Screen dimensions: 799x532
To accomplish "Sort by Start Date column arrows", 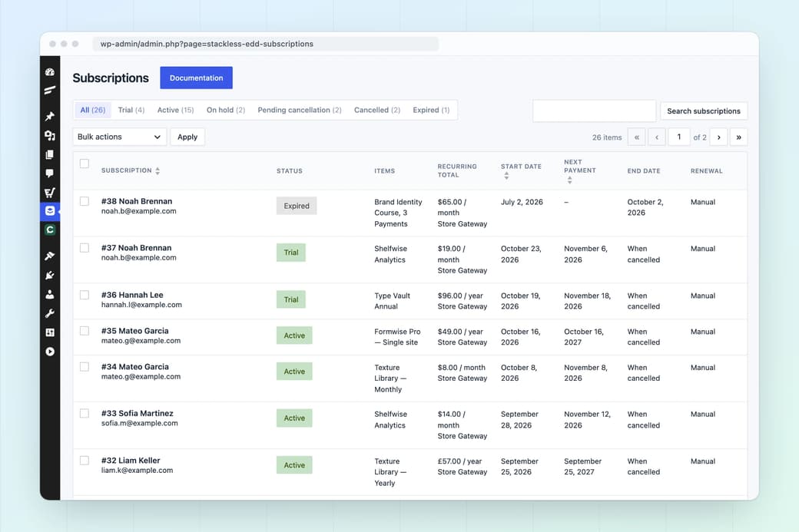I will click(506, 176).
